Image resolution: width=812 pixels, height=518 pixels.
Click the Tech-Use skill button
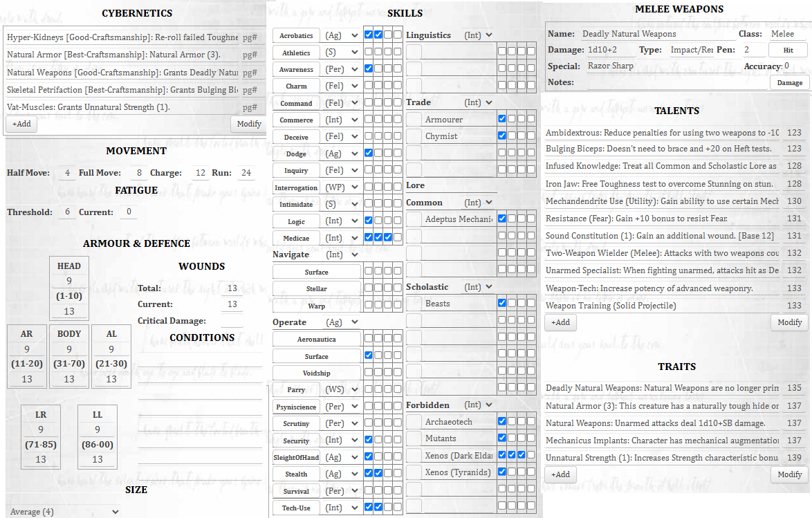click(x=296, y=508)
